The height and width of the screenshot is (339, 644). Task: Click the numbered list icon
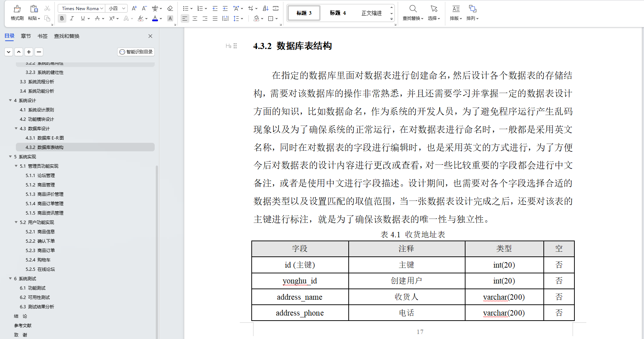(x=200, y=8)
